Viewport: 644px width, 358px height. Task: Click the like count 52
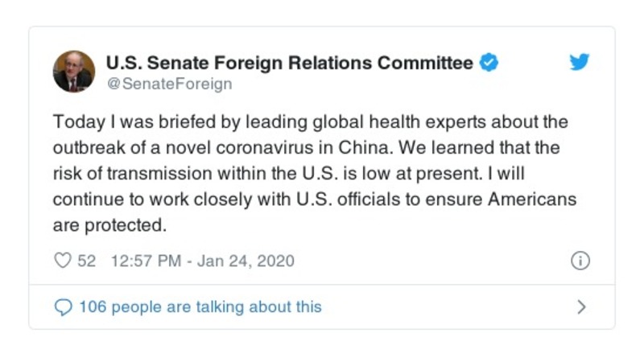point(86,261)
